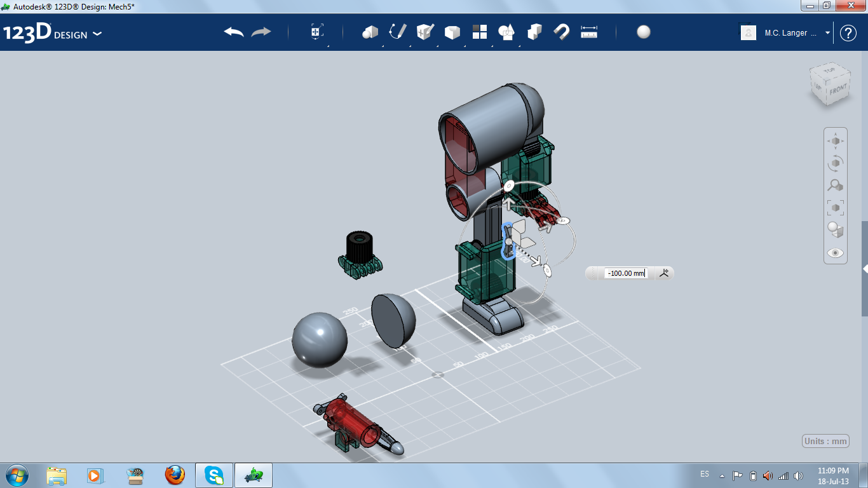Viewport: 868px width, 488px height.
Task: Open the Pattern tool menu
Action: pos(479,32)
